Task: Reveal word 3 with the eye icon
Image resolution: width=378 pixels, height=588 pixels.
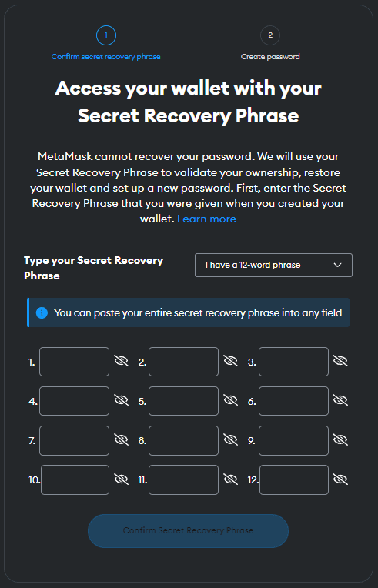Action: click(340, 361)
